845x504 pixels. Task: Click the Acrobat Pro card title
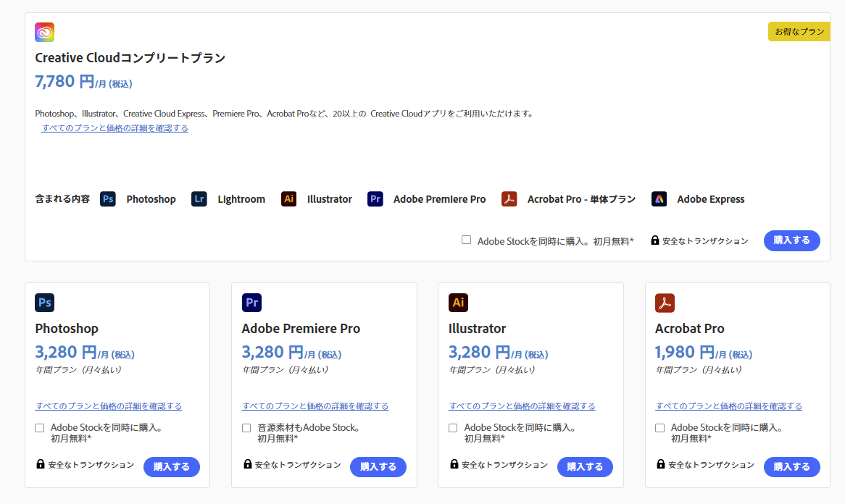tap(690, 329)
